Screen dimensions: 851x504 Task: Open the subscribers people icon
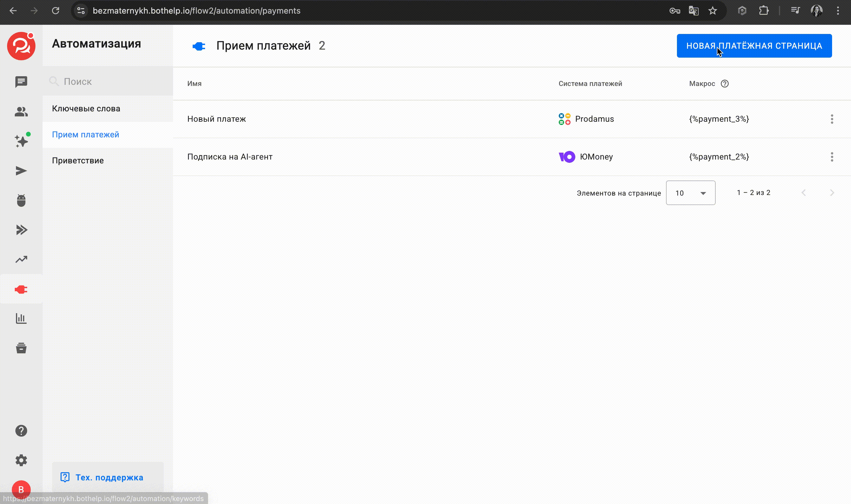(x=21, y=112)
